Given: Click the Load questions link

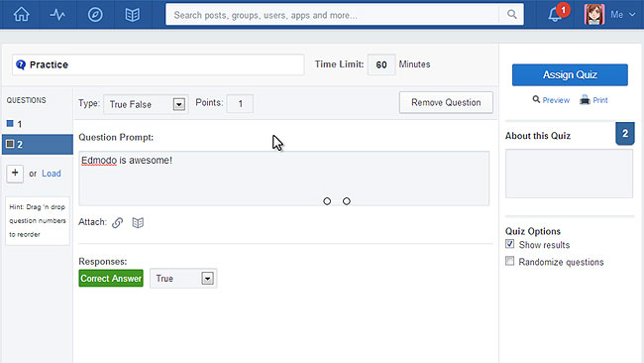Looking at the screenshot, I should pyautogui.click(x=52, y=174).
